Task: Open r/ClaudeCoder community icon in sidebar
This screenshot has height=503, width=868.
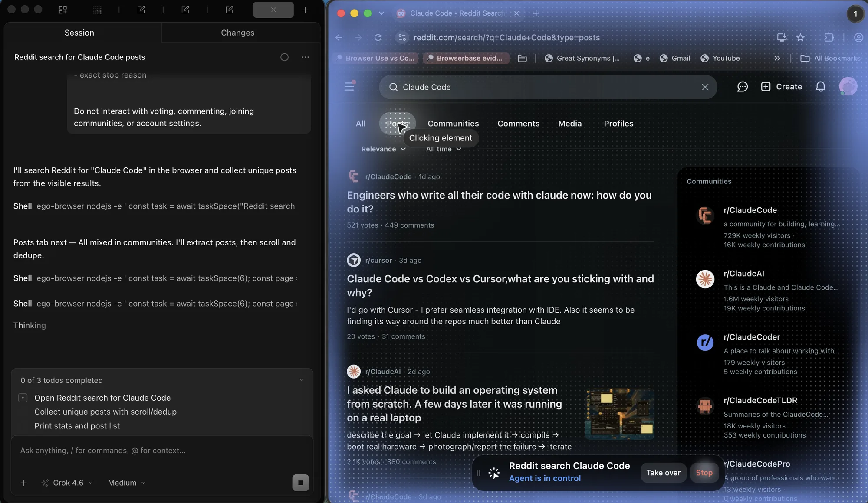Action: (705, 343)
